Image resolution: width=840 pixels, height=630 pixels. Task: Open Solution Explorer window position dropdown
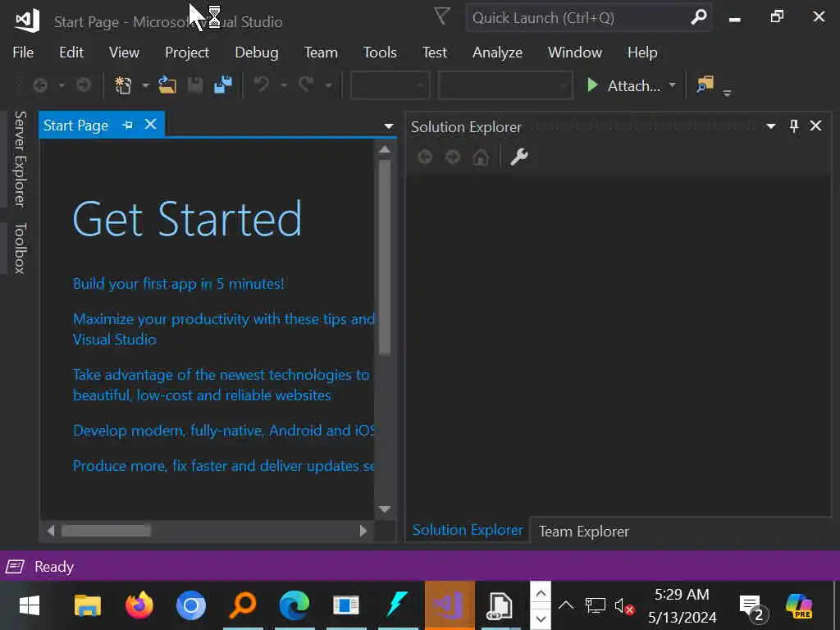[x=771, y=126]
